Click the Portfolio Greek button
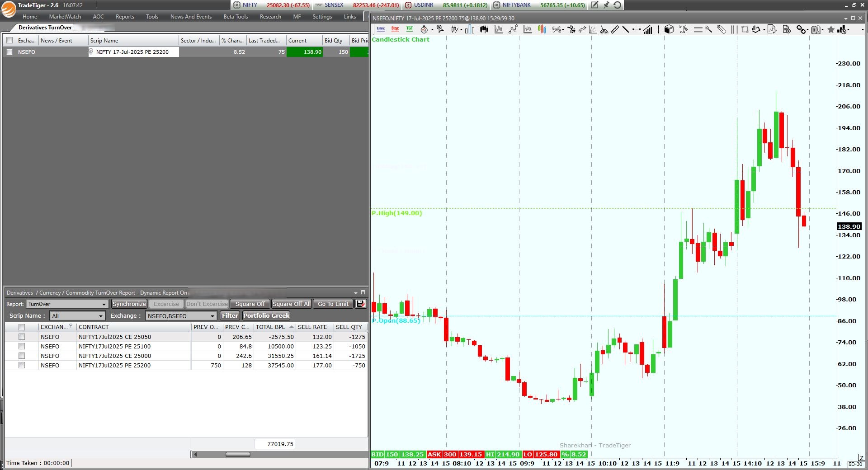Screen dimensions: 868x470 (266, 315)
